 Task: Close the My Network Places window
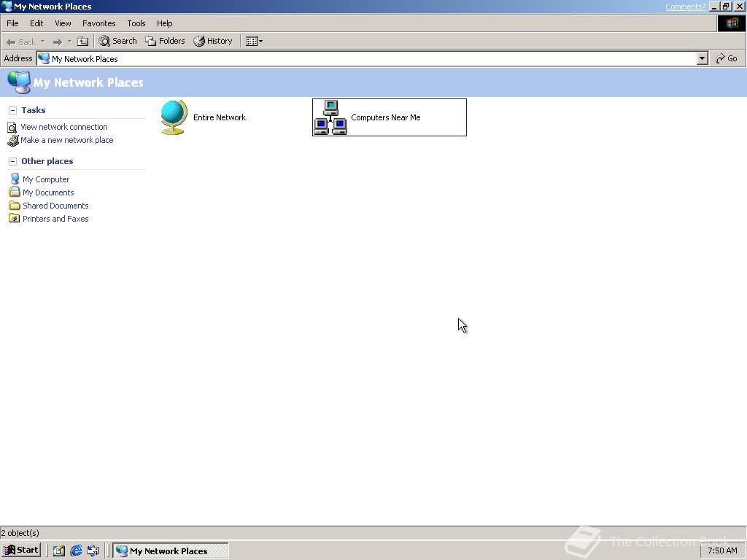[740, 7]
